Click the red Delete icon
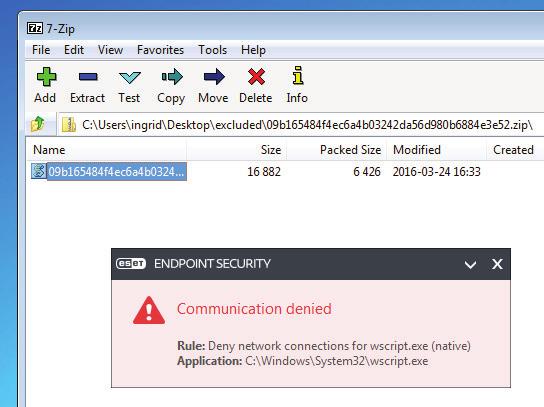Screen dimensions: 544x407 click(x=256, y=77)
